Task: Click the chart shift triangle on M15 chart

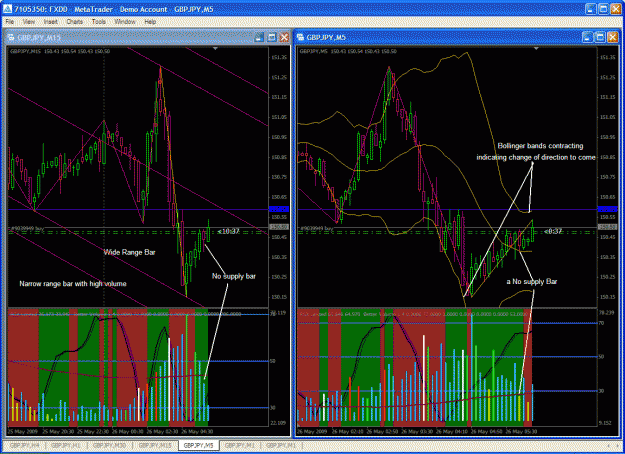Action: coord(215,49)
